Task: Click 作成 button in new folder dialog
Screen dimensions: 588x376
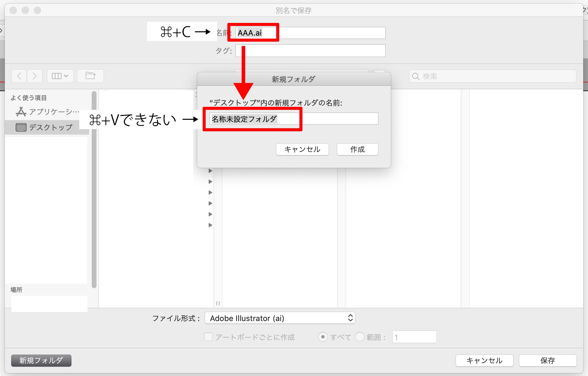Action: tap(357, 149)
